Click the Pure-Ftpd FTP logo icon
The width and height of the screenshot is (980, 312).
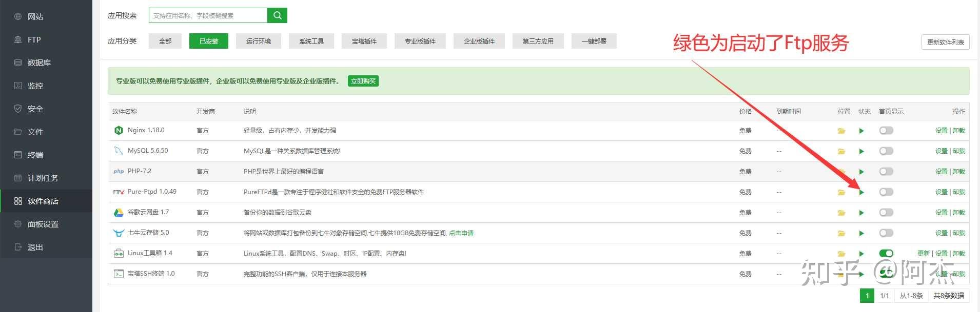[x=119, y=192]
